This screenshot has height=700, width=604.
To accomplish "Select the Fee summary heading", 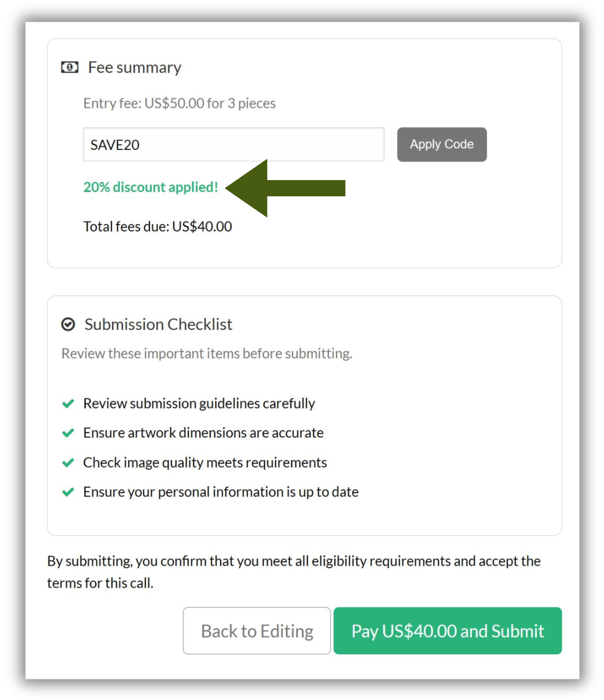I will click(x=135, y=67).
